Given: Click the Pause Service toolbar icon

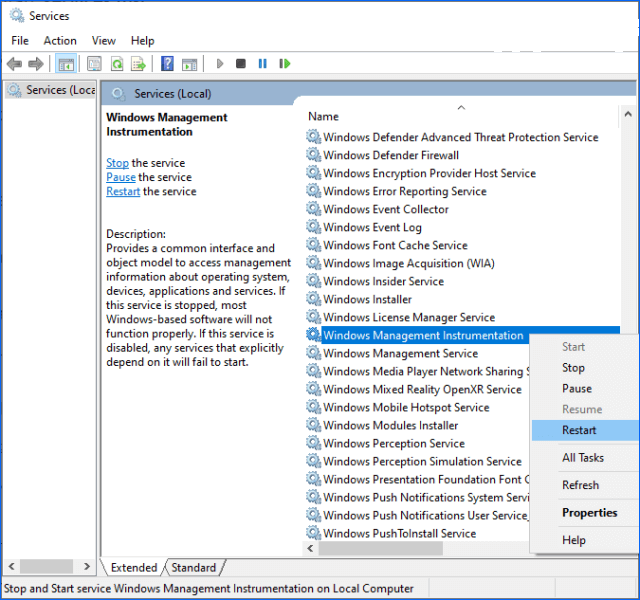Looking at the screenshot, I should coord(262,64).
